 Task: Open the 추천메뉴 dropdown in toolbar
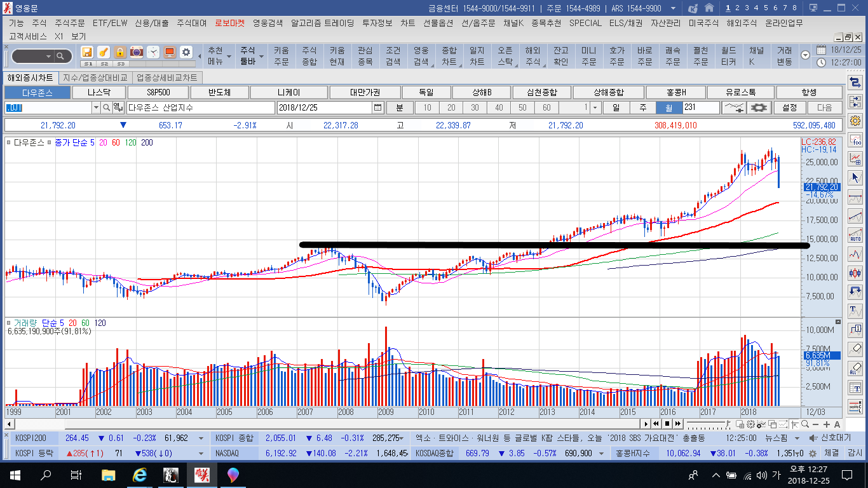coord(215,56)
